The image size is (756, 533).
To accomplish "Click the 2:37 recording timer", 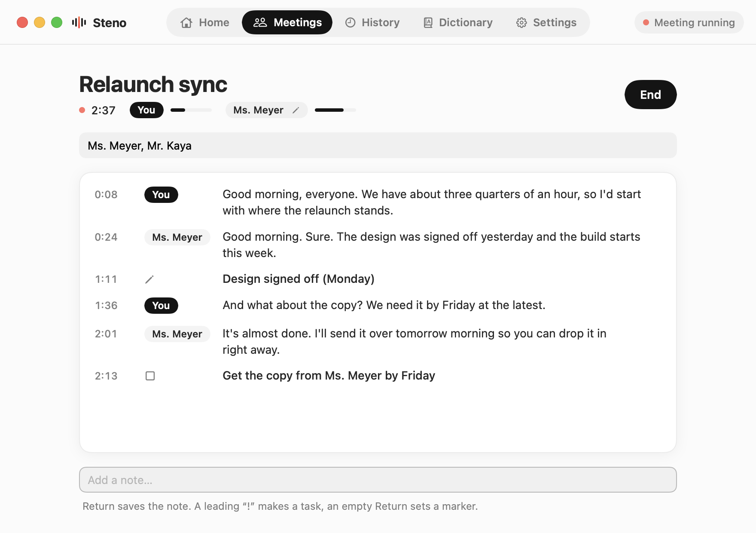I will (104, 110).
